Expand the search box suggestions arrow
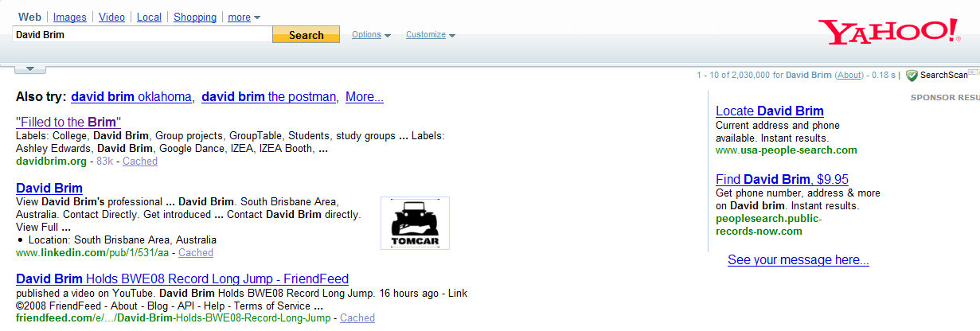This screenshot has width=980, height=331. pos(30,68)
